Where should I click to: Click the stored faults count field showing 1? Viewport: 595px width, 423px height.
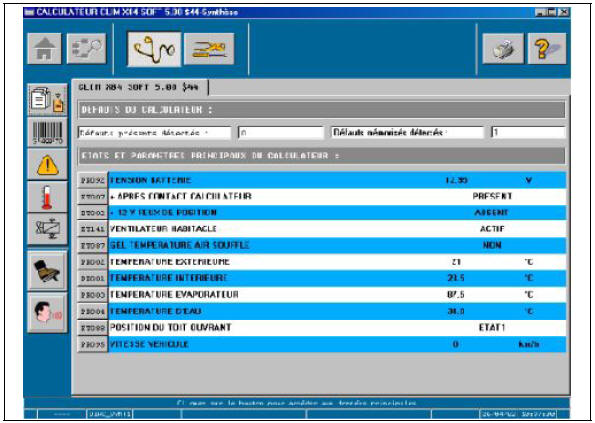tap(528, 133)
